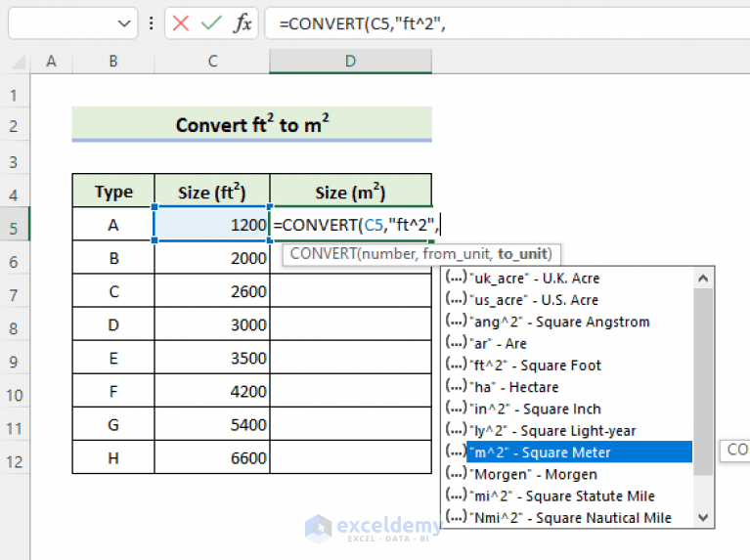Viewport: 750px width, 560px height.
Task: Click cell containing 2600
Action: pyautogui.click(x=212, y=291)
